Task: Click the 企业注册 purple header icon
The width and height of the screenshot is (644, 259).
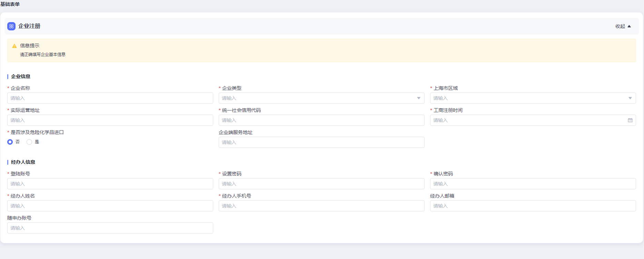Action: [x=11, y=26]
